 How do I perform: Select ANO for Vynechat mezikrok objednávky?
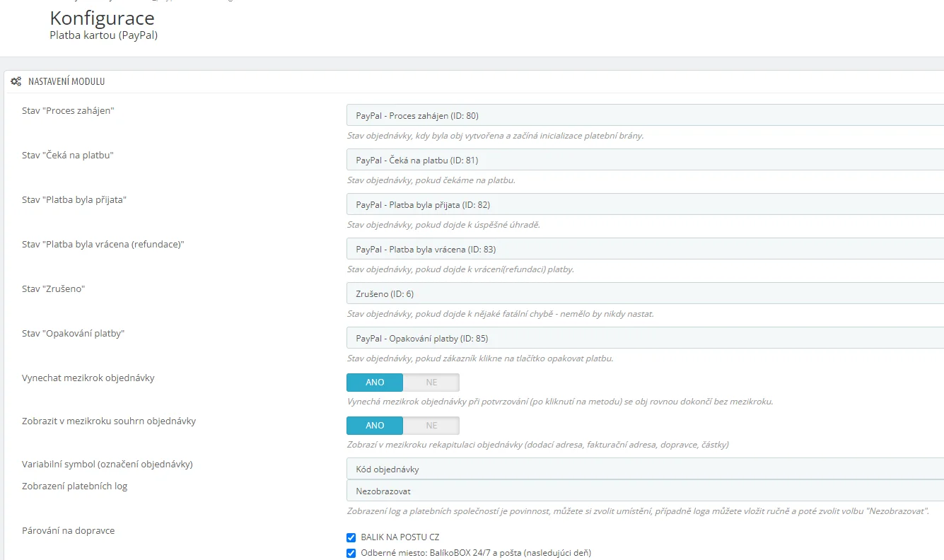[x=375, y=383]
